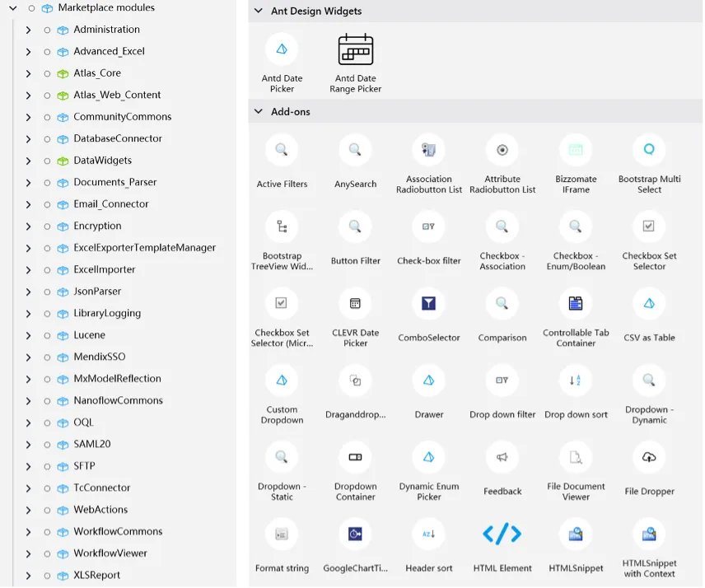Choose the HTMLSnippet widget icon
Viewport: 705px width, 588px height.
click(576, 534)
